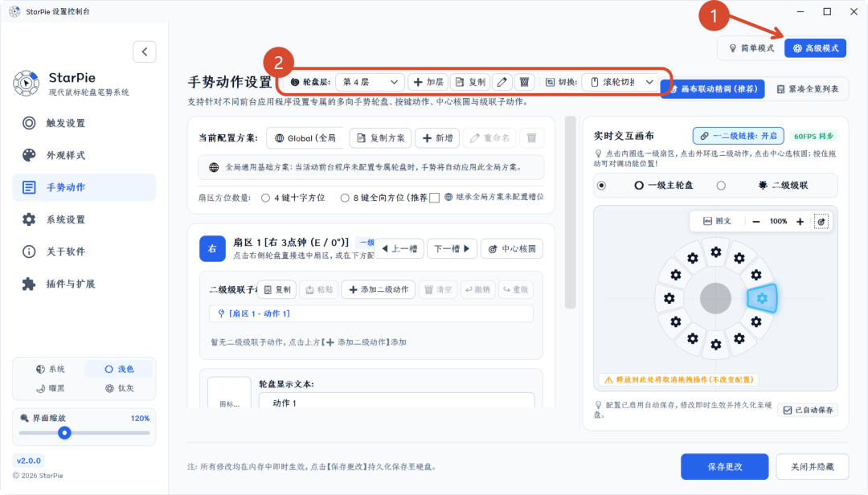Switch to the 紧凑全览列表 view tab

coord(808,88)
